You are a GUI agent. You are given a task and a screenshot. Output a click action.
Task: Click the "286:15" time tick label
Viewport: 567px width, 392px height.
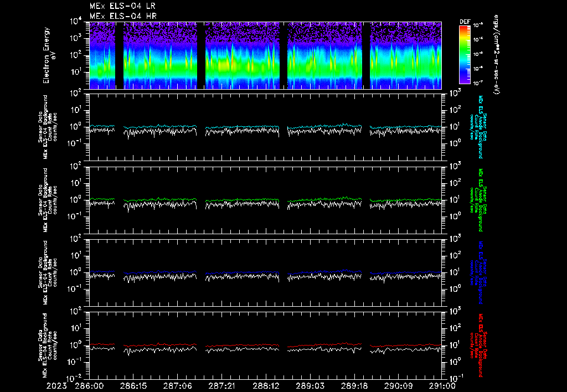(x=133, y=386)
